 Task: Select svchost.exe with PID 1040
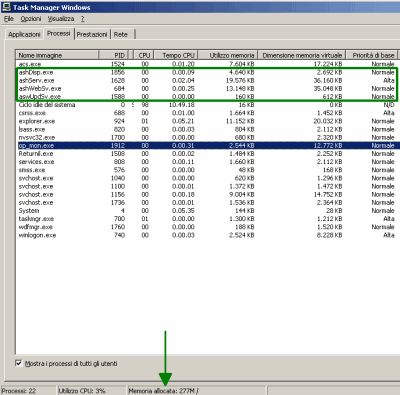pos(207,178)
